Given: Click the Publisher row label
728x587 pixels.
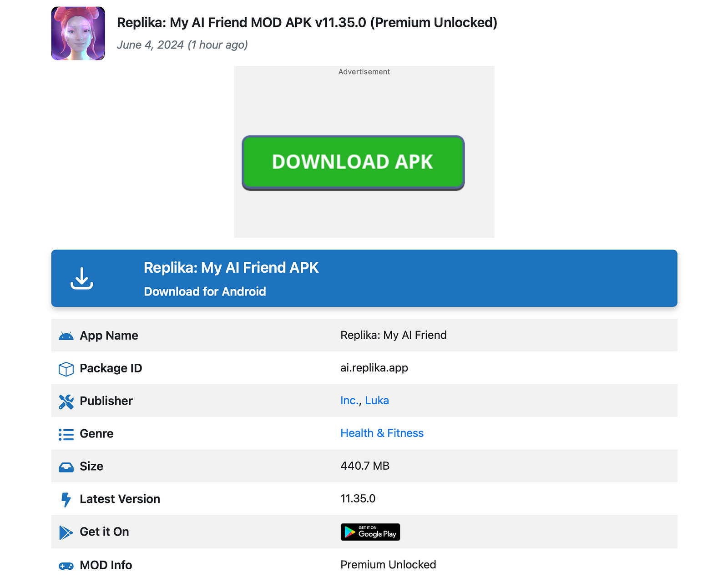Looking at the screenshot, I should click(106, 401).
